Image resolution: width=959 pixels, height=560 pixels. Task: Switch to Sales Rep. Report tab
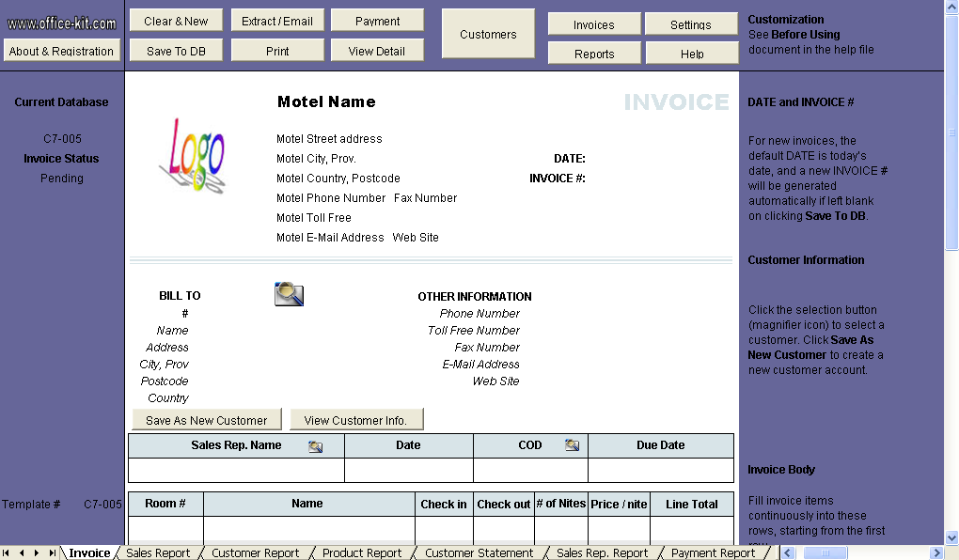click(x=602, y=552)
